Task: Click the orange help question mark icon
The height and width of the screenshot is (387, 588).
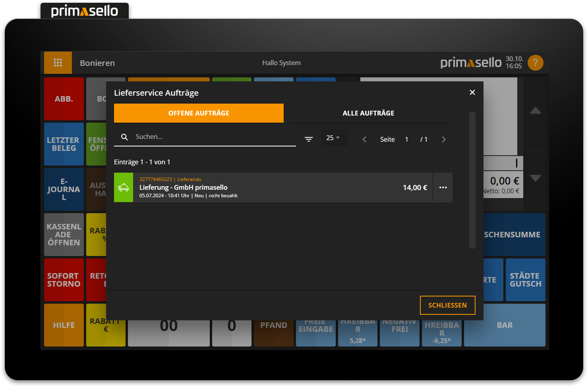Action: pyautogui.click(x=535, y=63)
